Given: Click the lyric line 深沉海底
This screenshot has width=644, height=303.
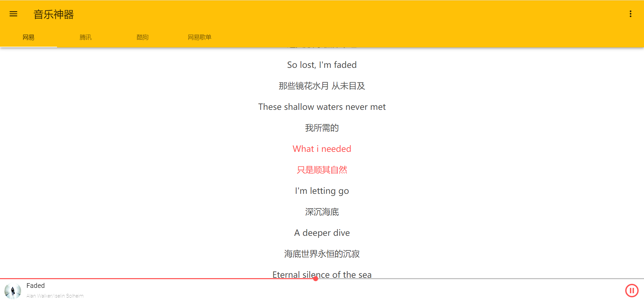Looking at the screenshot, I should tap(322, 212).
